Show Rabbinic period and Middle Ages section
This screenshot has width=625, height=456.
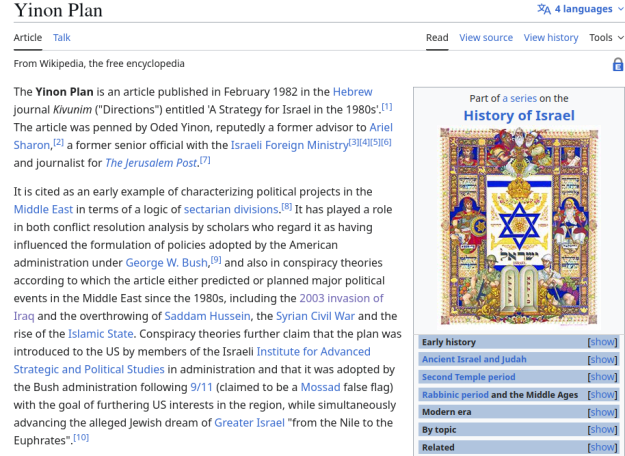[602, 395]
